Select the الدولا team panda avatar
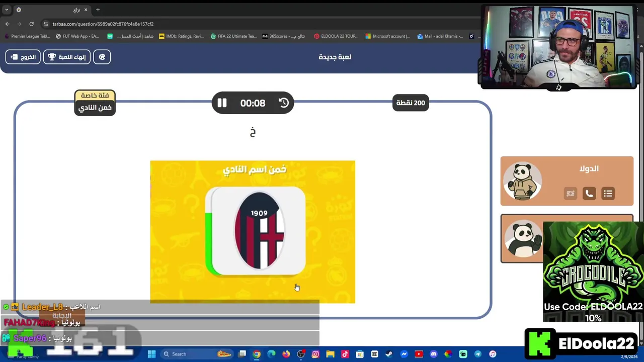644x362 pixels. [522, 181]
